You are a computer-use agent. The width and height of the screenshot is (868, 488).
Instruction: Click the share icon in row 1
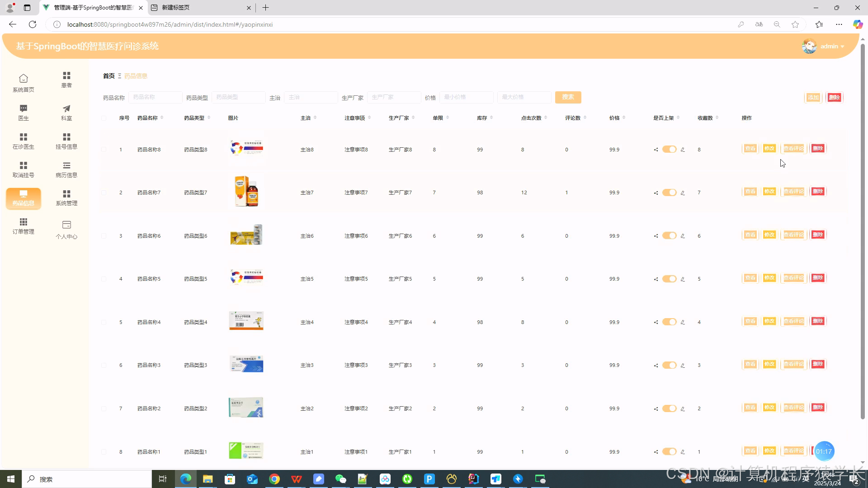[x=656, y=150]
